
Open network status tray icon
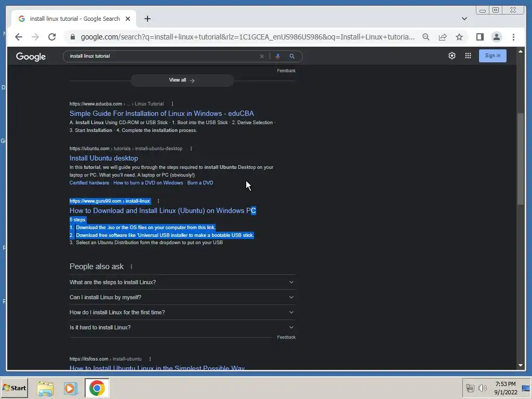pyautogui.click(x=470, y=388)
